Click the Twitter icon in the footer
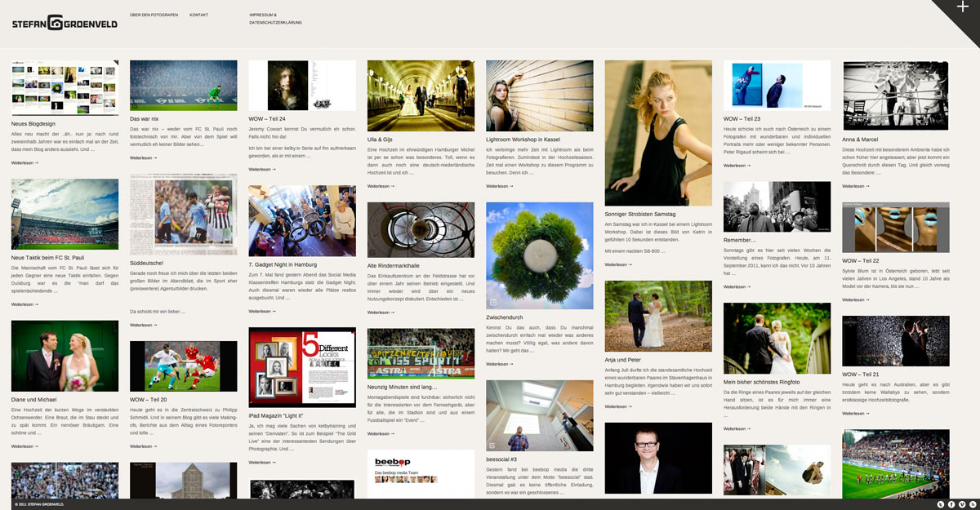The image size is (980, 510). click(x=941, y=504)
